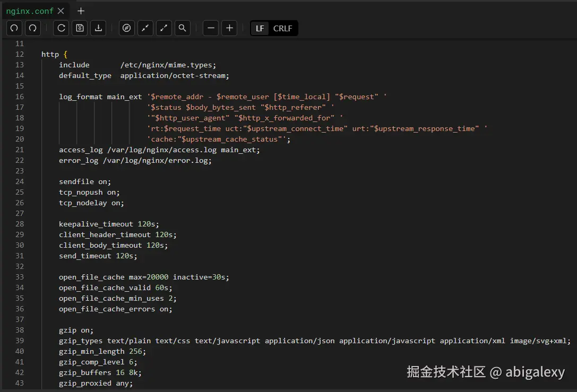Increase font size with the plus button
Screen dimensions: 577x392
(x=229, y=28)
